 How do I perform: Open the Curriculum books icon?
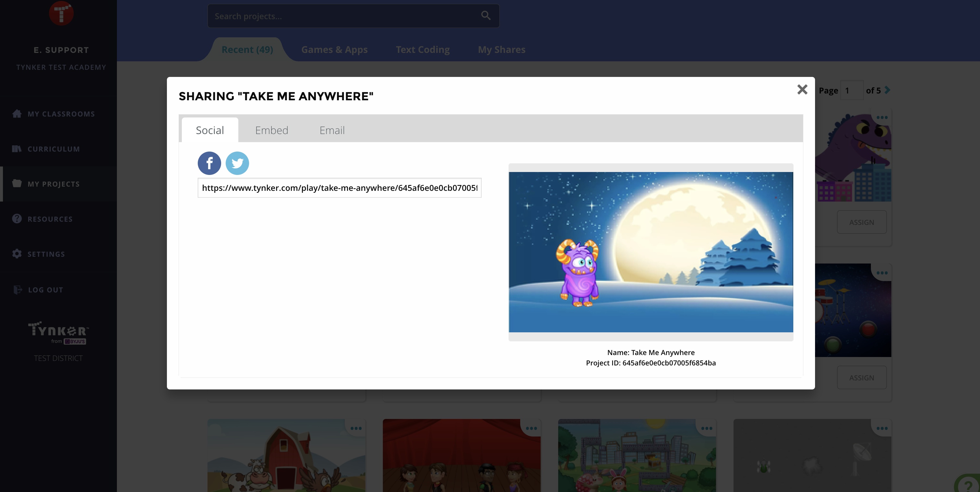tap(17, 149)
